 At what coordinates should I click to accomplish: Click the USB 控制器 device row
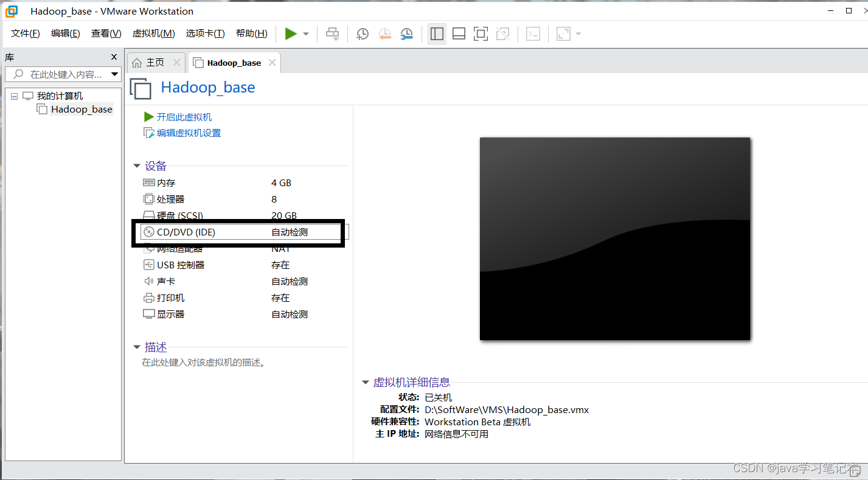click(x=243, y=265)
